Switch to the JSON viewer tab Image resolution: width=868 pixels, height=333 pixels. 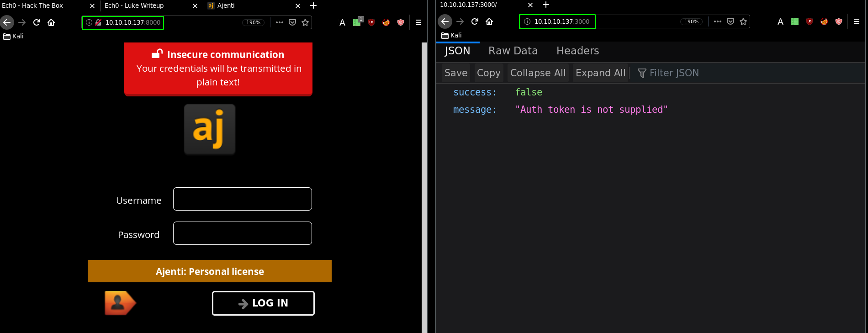pyautogui.click(x=457, y=51)
